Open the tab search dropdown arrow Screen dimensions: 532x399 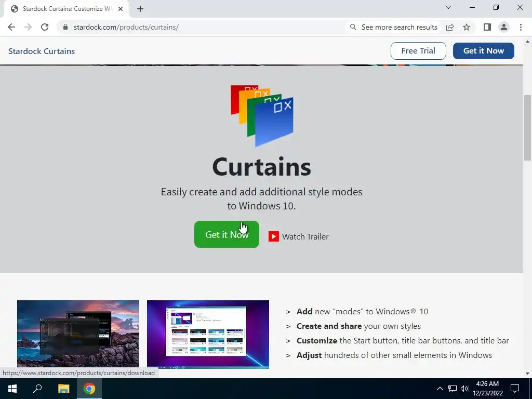click(448, 7)
